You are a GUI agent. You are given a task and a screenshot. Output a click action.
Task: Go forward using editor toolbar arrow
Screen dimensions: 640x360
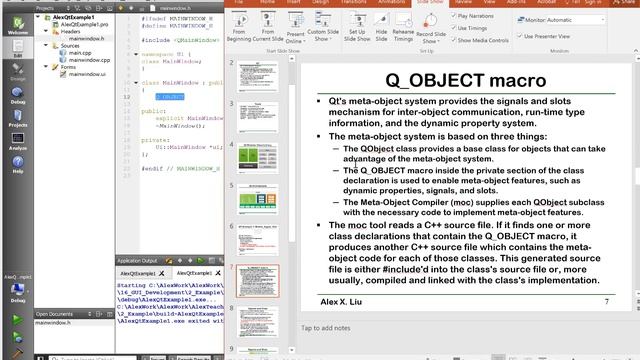point(131,8)
